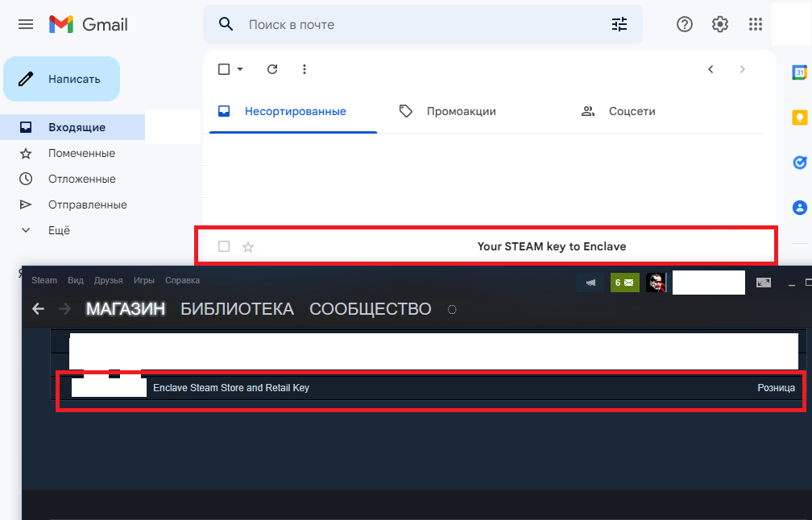The width and height of the screenshot is (812, 520).
Task: Star the Enclave STEAM key email
Action: point(248,247)
